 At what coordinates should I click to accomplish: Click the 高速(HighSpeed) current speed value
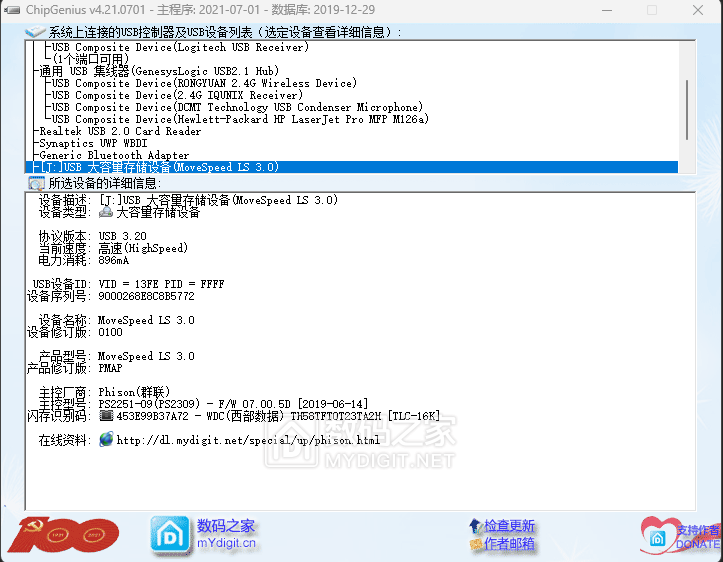pyautogui.click(x=143, y=248)
